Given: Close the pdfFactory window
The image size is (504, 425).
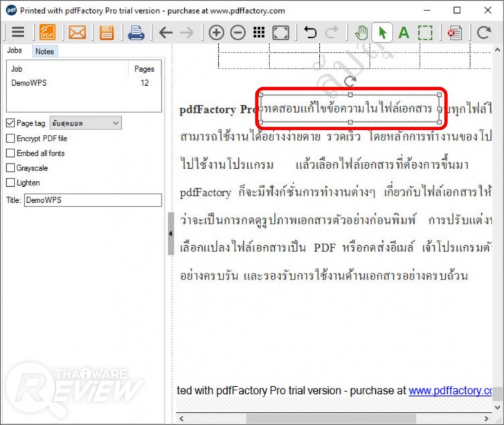Looking at the screenshot, I should (487, 10).
